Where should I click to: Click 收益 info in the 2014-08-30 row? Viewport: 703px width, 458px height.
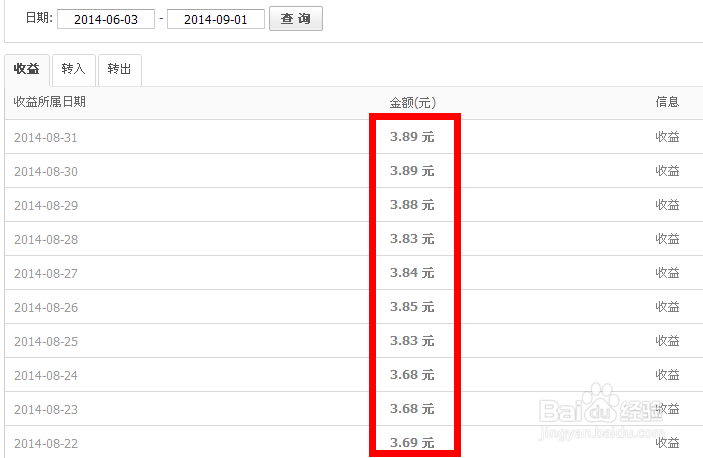pyautogui.click(x=667, y=171)
